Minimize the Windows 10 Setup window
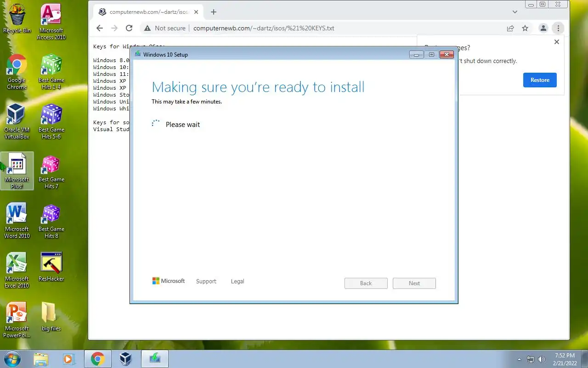The height and width of the screenshot is (368, 588). click(x=417, y=55)
